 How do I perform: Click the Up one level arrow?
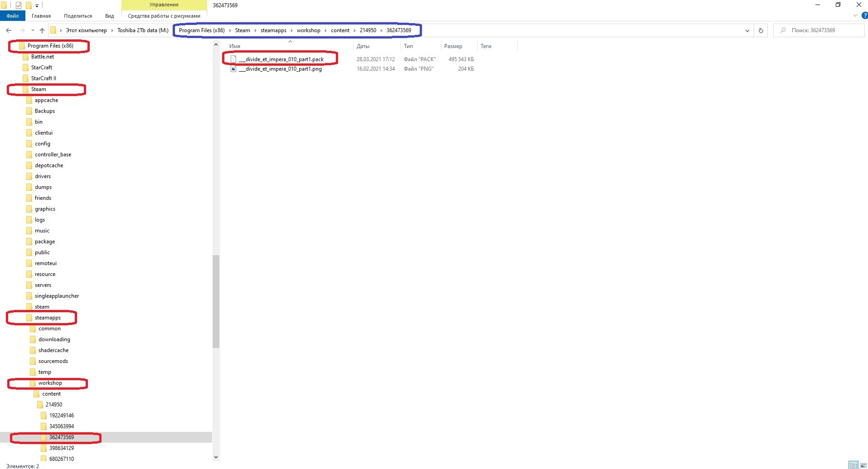tap(42, 30)
